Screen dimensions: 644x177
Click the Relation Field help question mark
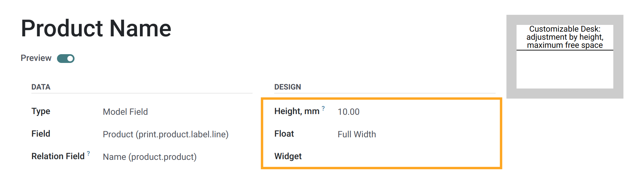tap(88, 153)
